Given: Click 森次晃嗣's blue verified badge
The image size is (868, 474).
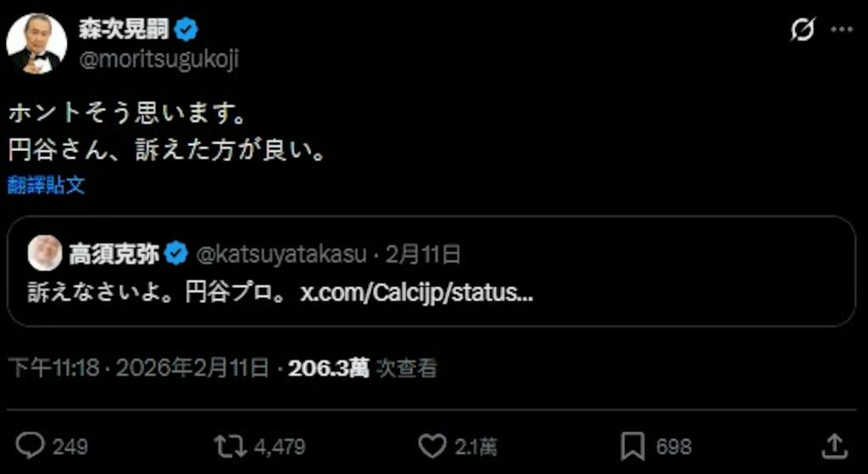Looking at the screenshot, I should [186, 30].
